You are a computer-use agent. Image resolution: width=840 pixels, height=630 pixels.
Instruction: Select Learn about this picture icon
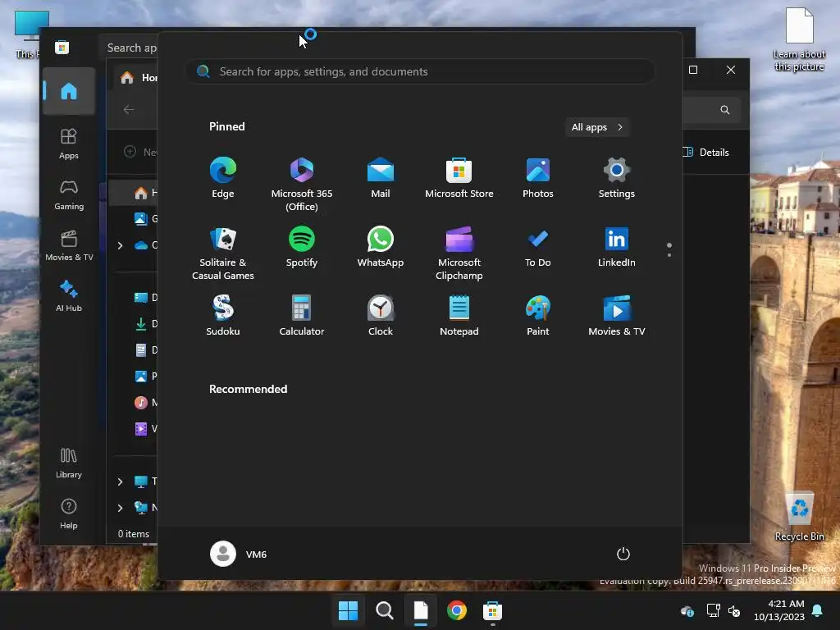click(x=799, y=40)
